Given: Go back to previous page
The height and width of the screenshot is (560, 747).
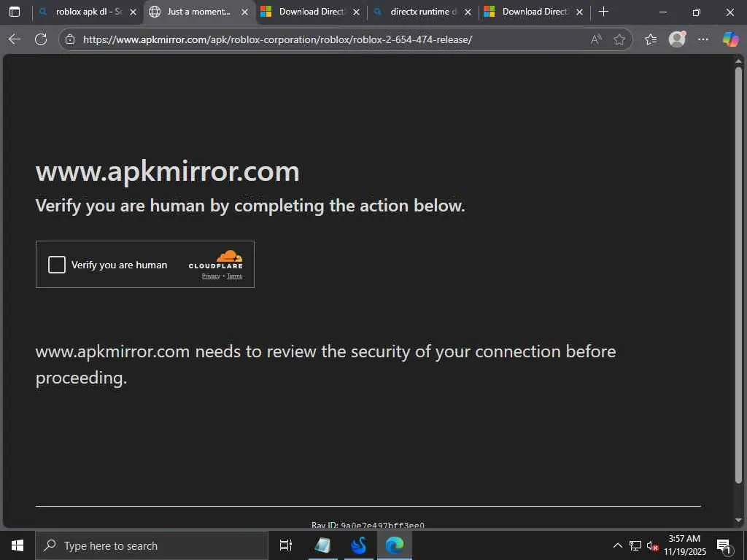Looking at the screenshot, I should (x=15, y=39).
